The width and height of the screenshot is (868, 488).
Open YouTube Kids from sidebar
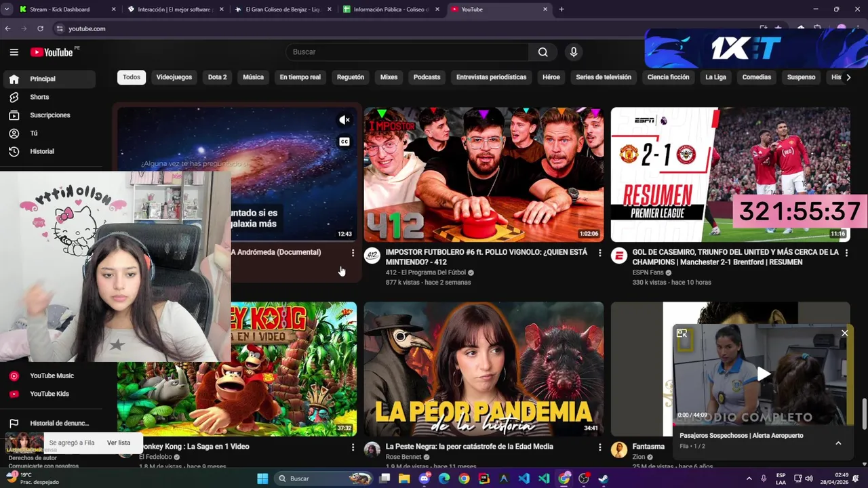pos(48,394)
